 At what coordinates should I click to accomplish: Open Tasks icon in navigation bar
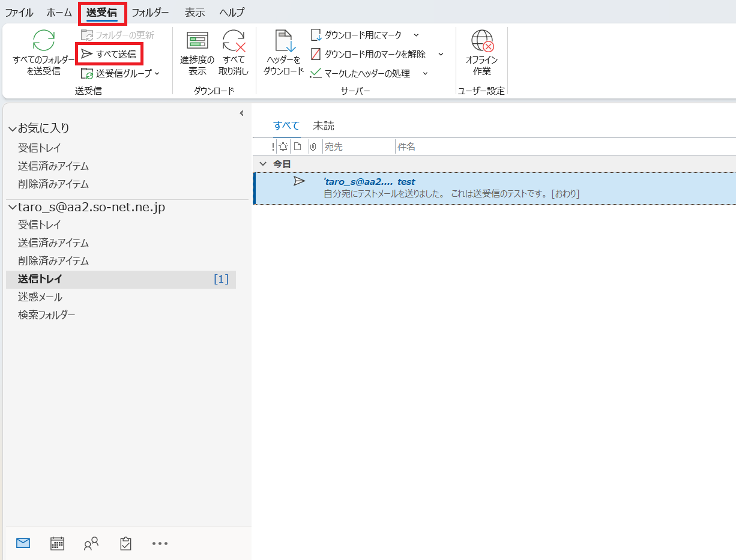click(125, 543)
